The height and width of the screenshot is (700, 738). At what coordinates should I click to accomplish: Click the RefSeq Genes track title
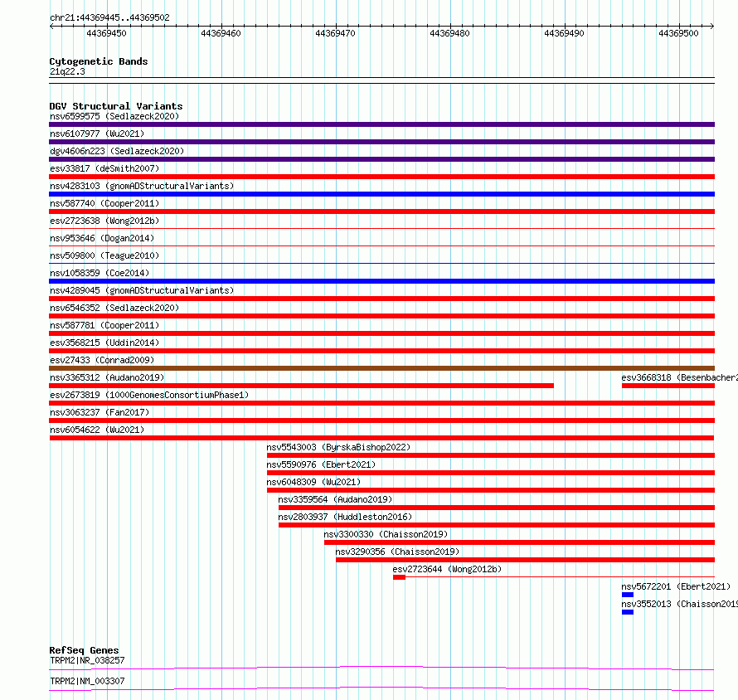pyautogui.click(x=84, y=650)
